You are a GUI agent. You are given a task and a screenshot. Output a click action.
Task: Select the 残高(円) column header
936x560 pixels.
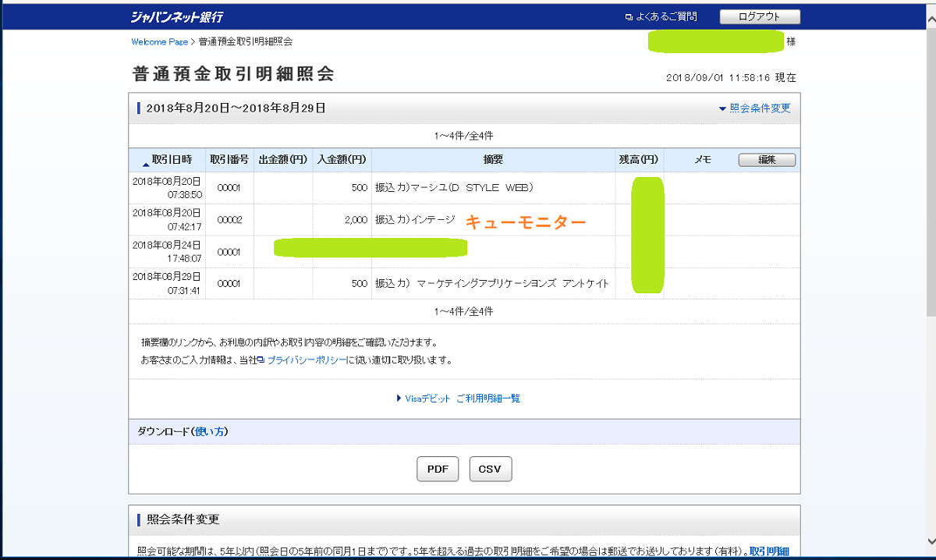[x=639, y=160]
